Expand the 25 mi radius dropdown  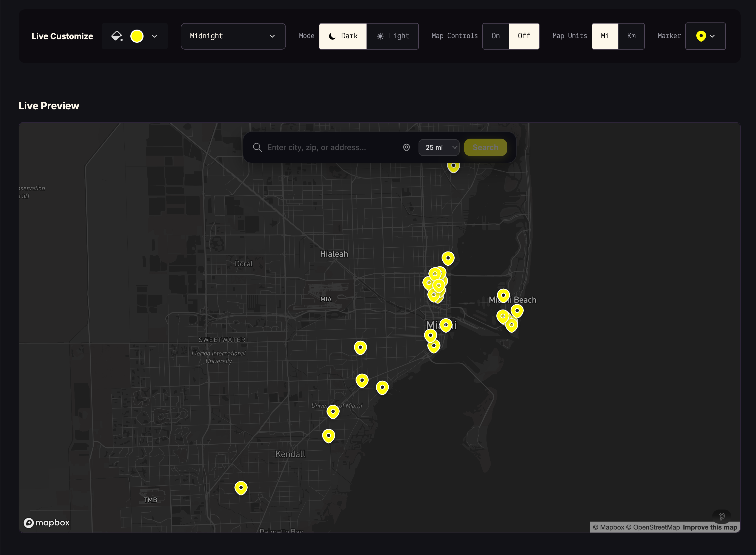point(439,147)
